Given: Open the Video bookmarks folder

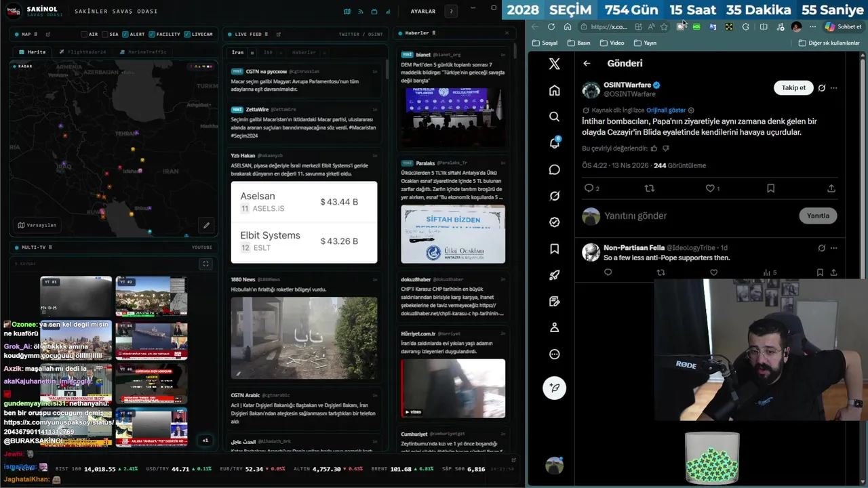Looking at the screenshot, I should coord(612,43).
